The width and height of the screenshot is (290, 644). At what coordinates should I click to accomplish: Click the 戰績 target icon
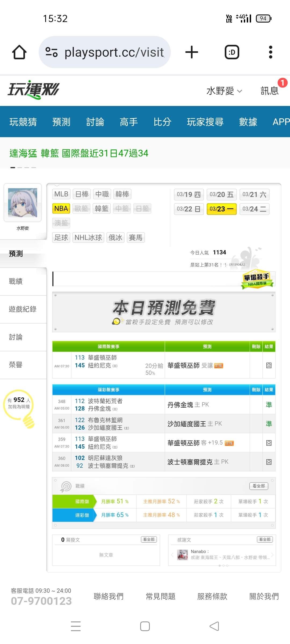[x=66, y=487]
